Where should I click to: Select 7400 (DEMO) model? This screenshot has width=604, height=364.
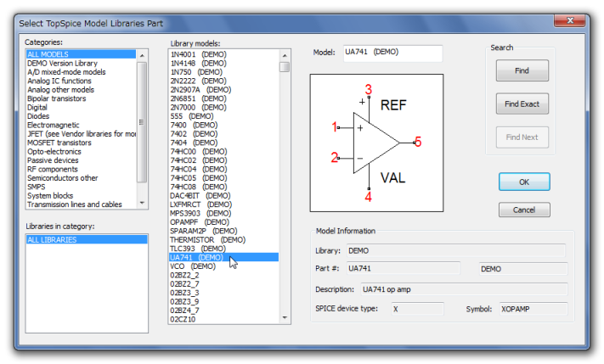pos(223,125)
